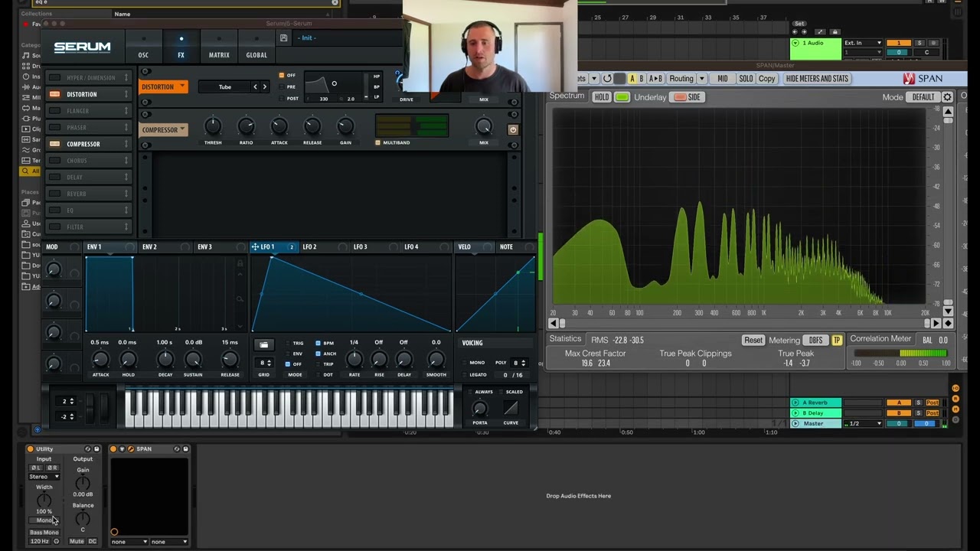Click the envelope zoom magnifier icon

240,298
